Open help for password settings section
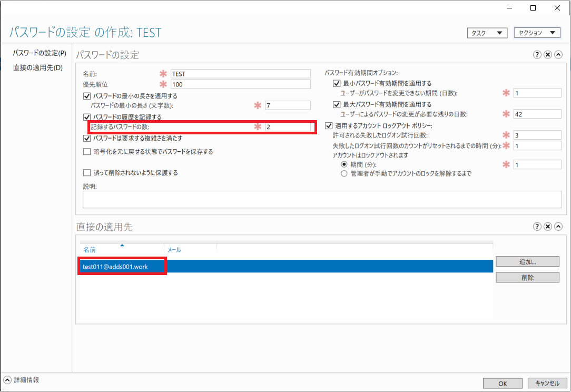This screenshot has width=571, height=392. pos(537,55)
